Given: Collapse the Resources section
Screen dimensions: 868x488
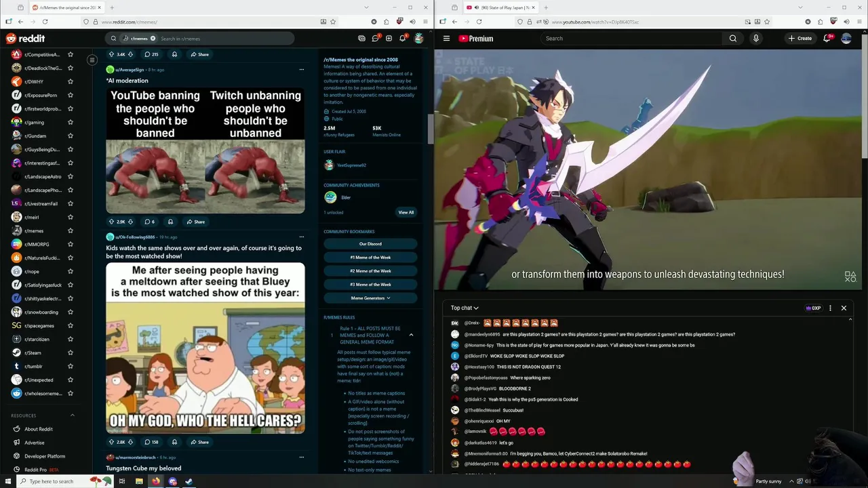Looking at the screenshot, I should 73,415.
